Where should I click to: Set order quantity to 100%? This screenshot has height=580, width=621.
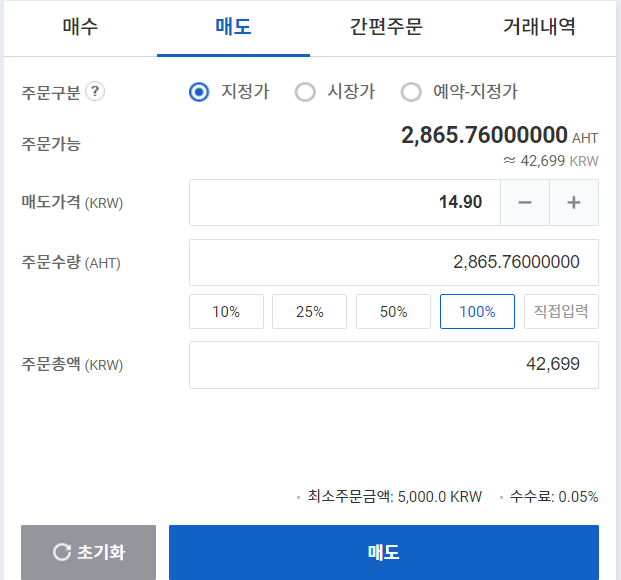[477, 311]
